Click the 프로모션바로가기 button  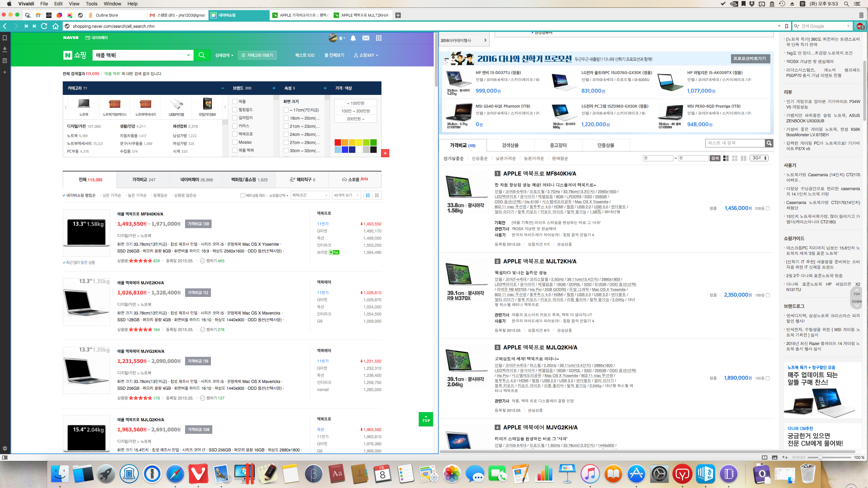click(x=750, y=59)
